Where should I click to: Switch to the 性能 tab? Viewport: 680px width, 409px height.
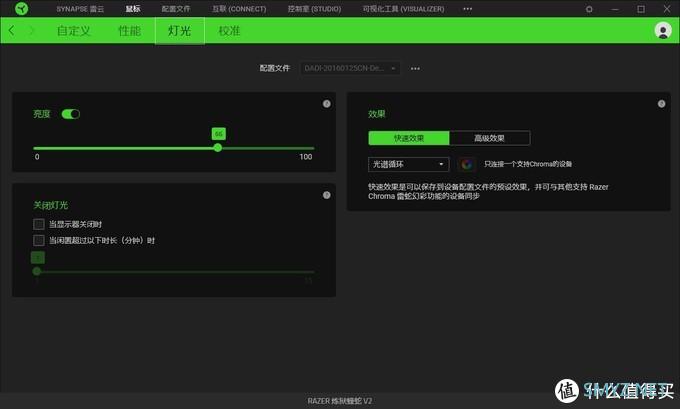tap(129, 31)
